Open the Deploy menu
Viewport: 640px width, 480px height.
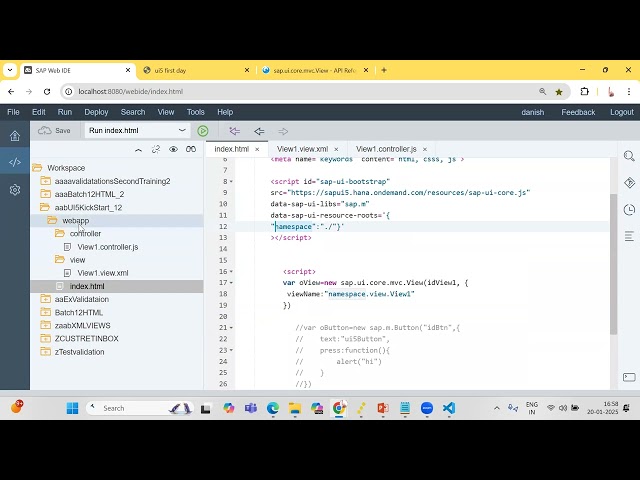tap(96, 112)
